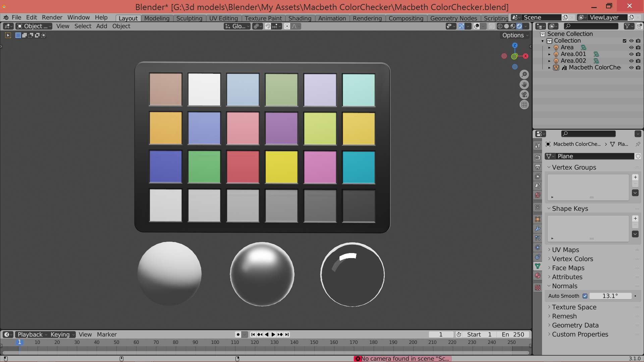
Task: Click the Keying popover in timeline
Action: [x=62, y=335]
